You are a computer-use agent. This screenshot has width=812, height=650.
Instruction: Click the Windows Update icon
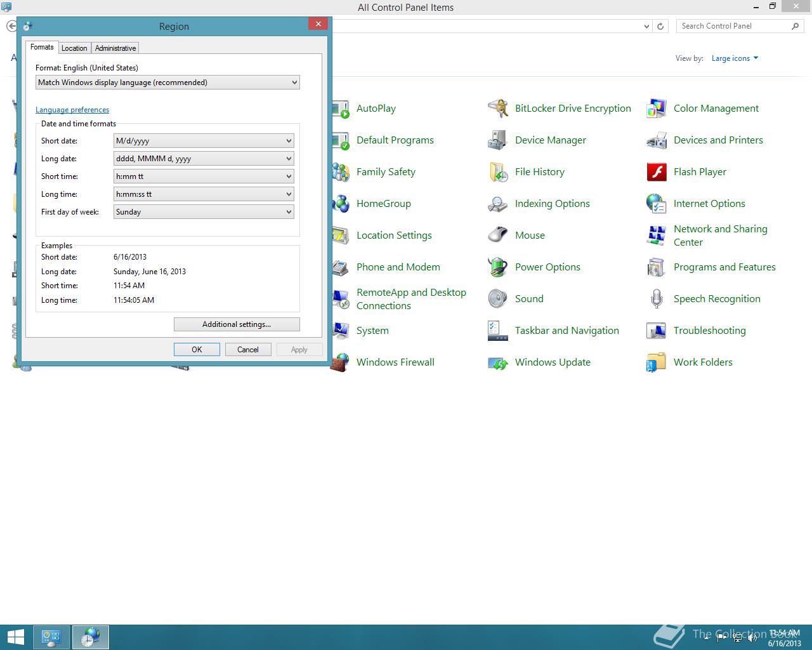pos(498,362)
